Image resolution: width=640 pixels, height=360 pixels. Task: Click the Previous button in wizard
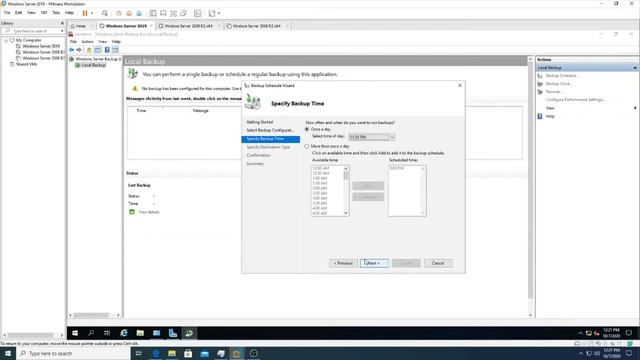343,263
